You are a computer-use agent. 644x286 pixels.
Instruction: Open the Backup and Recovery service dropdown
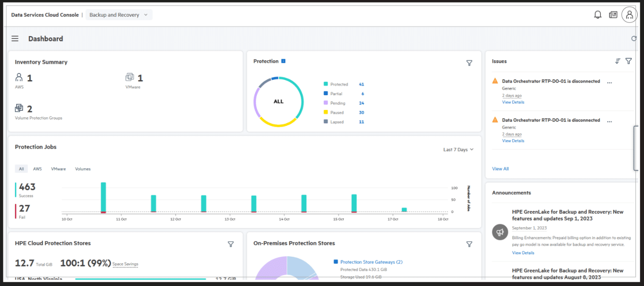(119, 15)
